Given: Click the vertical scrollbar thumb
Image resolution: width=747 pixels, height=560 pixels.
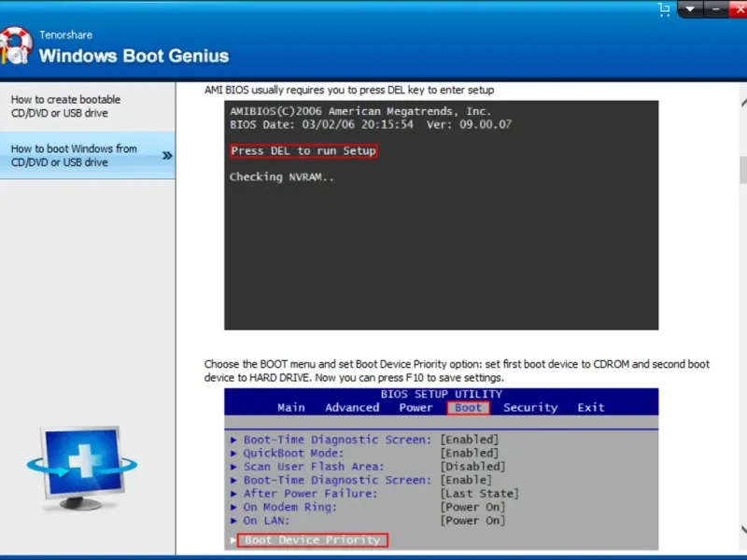Looking at the screenshot, I should point(743,170).
